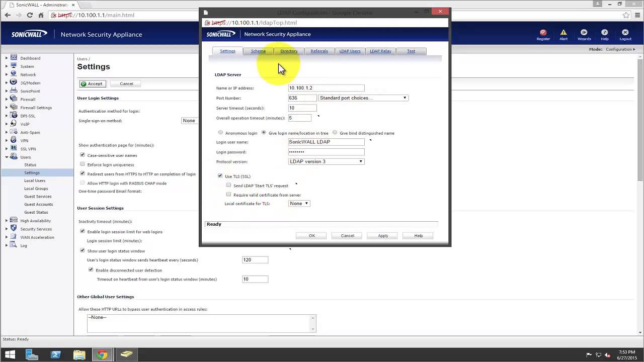Open File Explorer on the taskbar

click(79, 355)
